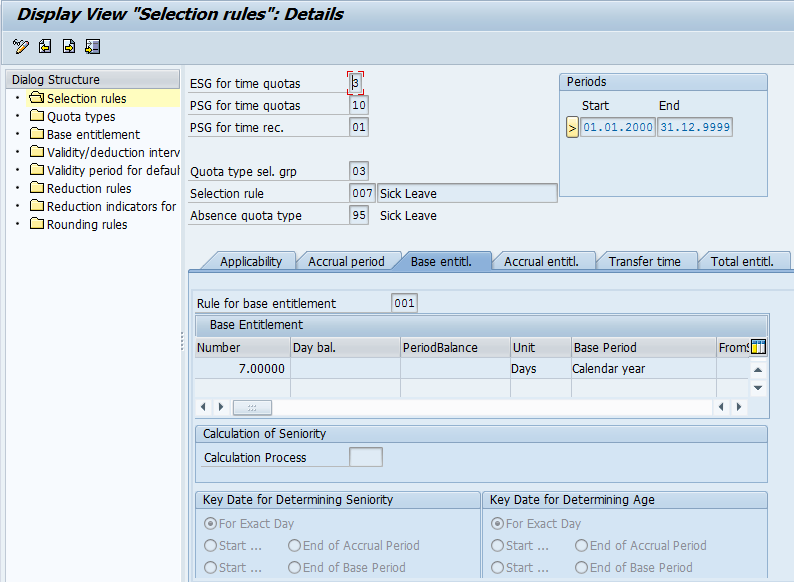Switch to the Applicability tab
Image resolution: width=794 pixels, height=582 pixels.
coord(250,262)
